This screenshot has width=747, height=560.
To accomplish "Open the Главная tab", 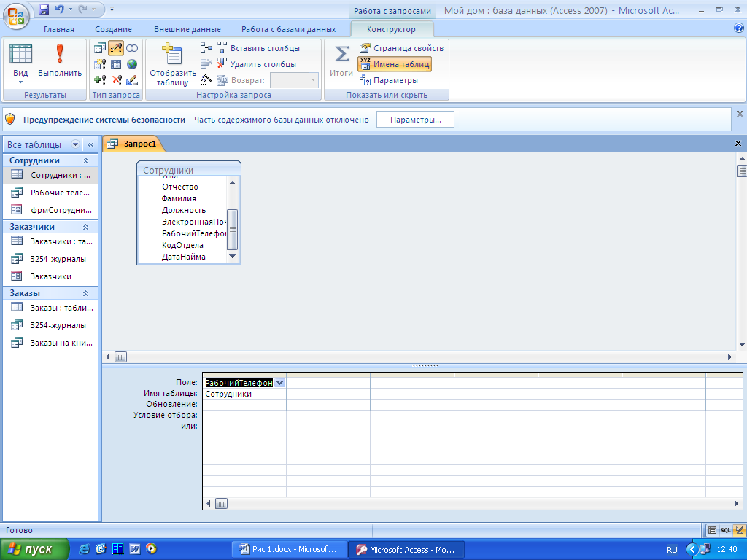I will tap(58, 29).
